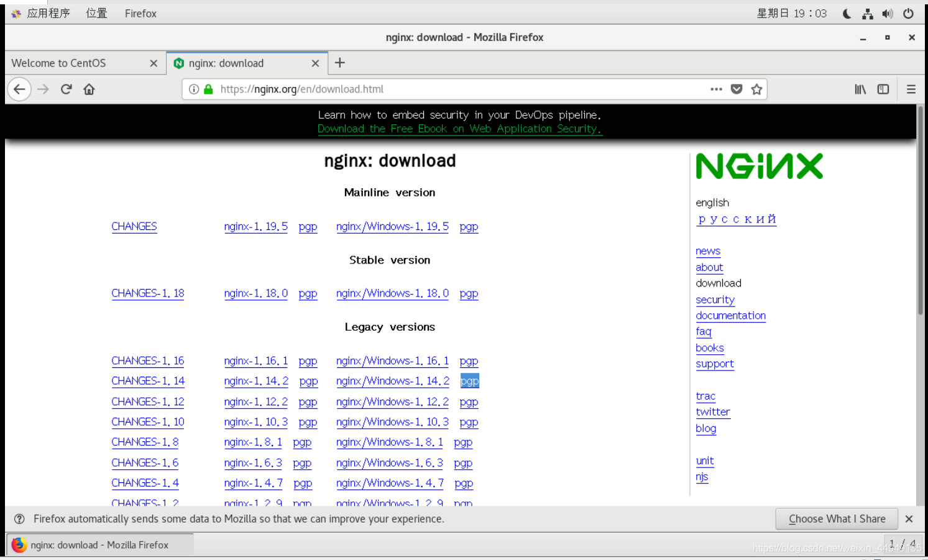
Task: Download nginx-1.8.1 link
Action: point(253,443)
